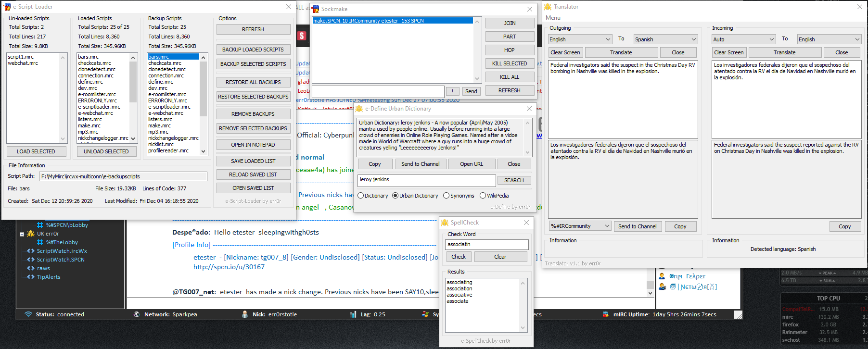Viewport: 868px width, 349px height.
Task: Click the Lag bar chart icon
Action: click(353, 314)
